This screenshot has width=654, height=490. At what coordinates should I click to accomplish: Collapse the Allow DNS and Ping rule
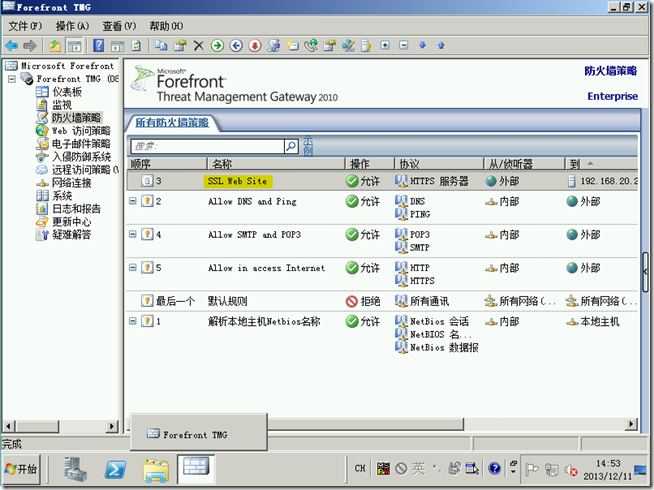(133, 201)
